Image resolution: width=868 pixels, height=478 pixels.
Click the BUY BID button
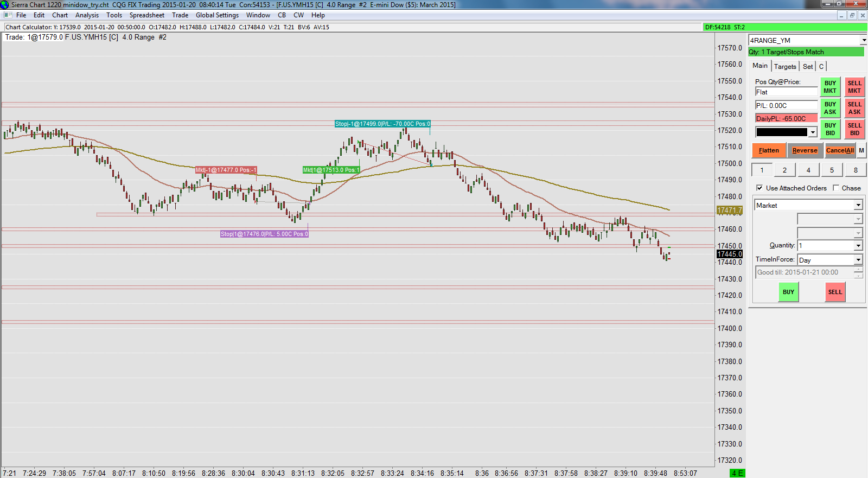coord(830,129)
